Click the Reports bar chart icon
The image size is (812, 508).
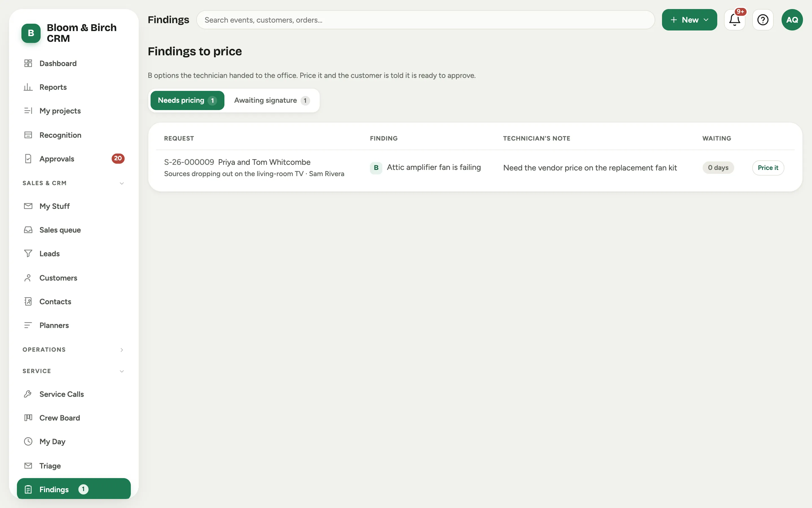pos(28,87)
